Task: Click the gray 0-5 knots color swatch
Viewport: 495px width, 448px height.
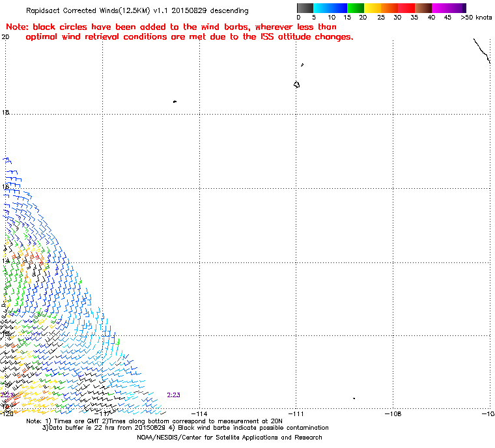Action: click(305, 8)
